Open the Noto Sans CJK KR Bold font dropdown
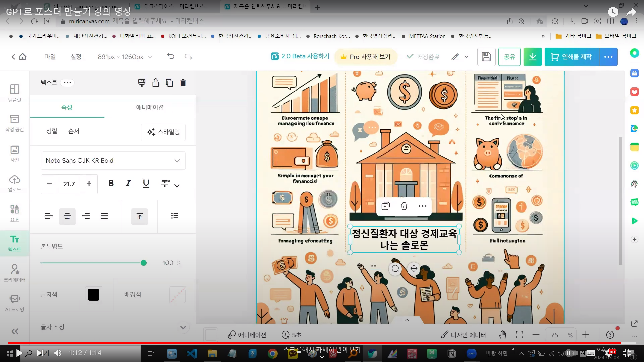Image resolution: width=644 pixels, height=362 pixels. click(113, 160)
